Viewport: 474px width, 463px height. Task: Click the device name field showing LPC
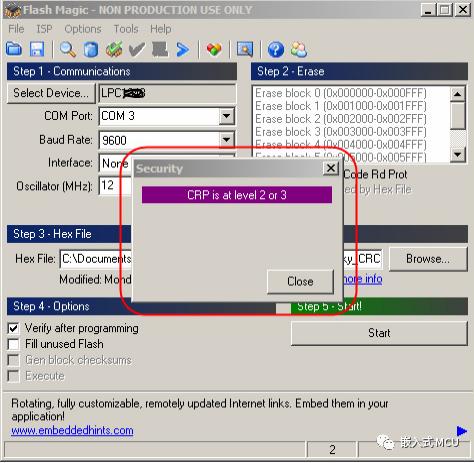[167, 93]
